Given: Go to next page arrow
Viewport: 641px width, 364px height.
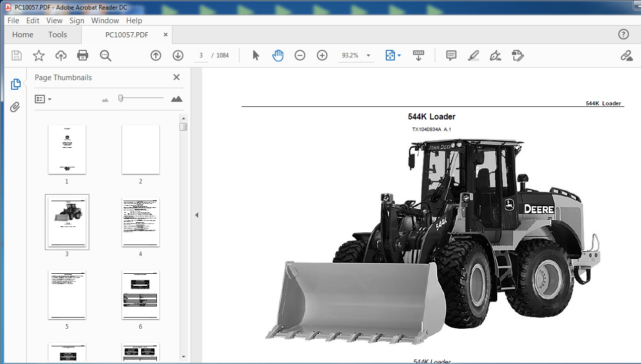Looking at the screenshot, I should 178,55.
